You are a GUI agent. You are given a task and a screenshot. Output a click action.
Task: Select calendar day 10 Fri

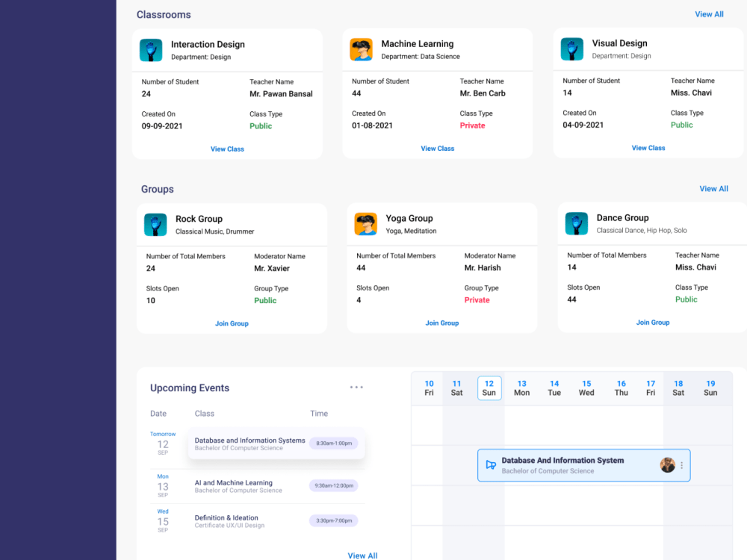[429, 388]
